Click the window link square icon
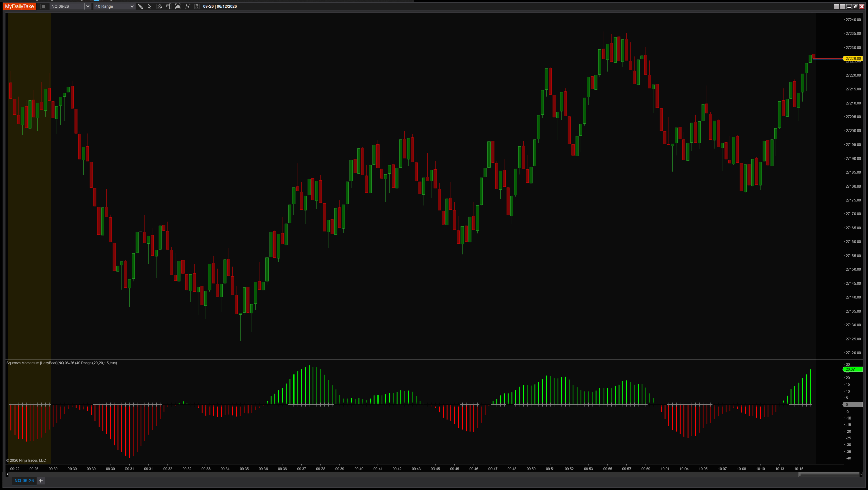This screenshot has height=490, width=868. [43, 6]
